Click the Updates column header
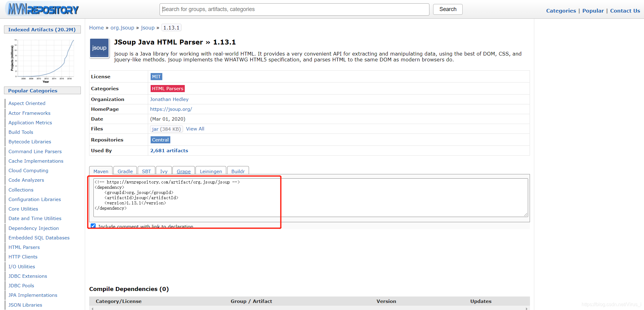This screenshot has height=310, width=644. [481, 301]
